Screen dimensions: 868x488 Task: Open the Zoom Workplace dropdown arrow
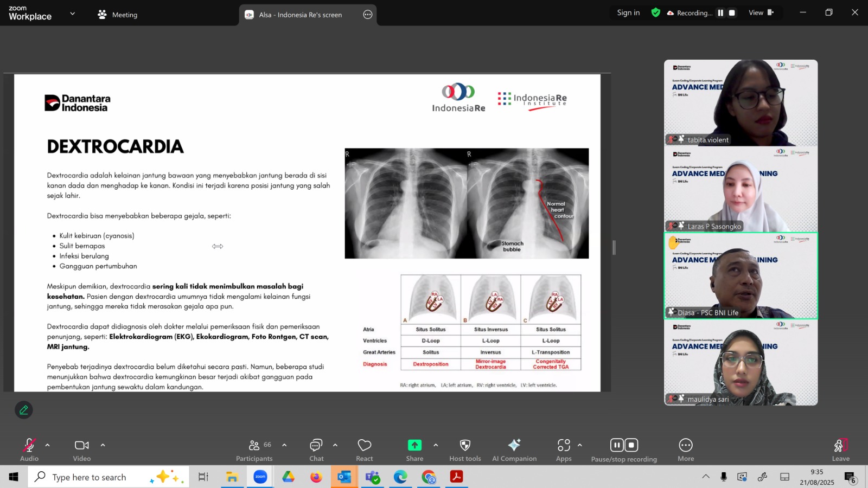[x=73, y=14]
